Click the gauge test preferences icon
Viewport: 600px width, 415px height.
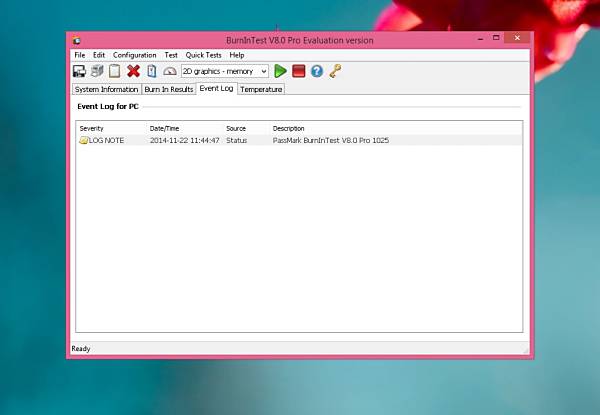tap(170, 71)
